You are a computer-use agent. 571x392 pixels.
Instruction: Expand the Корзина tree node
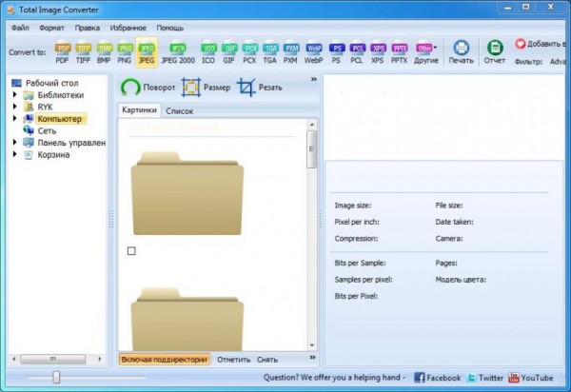[15, 154]
